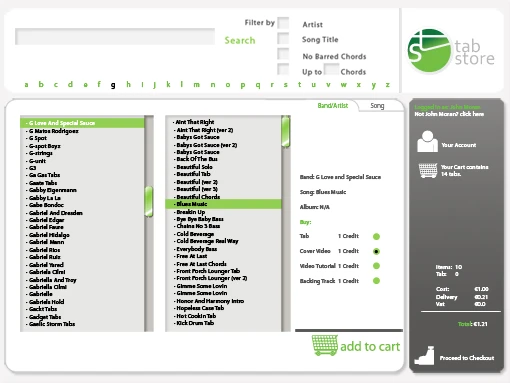Select artist Gaelic Storm Tabs

pyautogui.click(x=52, y=324)
